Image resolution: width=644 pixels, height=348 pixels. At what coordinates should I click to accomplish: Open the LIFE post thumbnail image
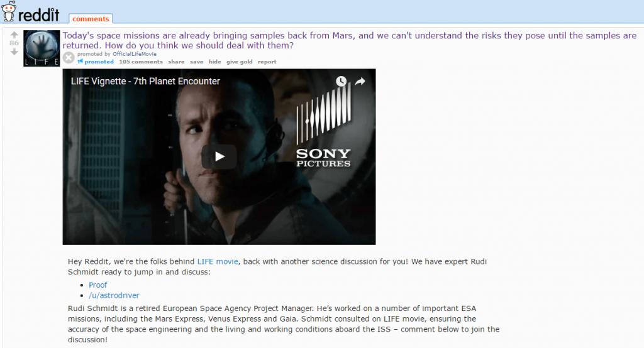pos(42,48)
